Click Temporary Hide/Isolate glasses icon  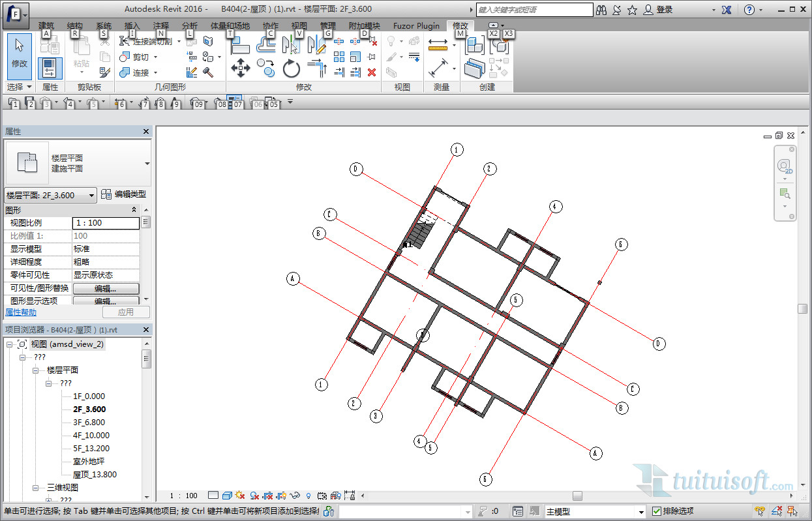(295, 496)
